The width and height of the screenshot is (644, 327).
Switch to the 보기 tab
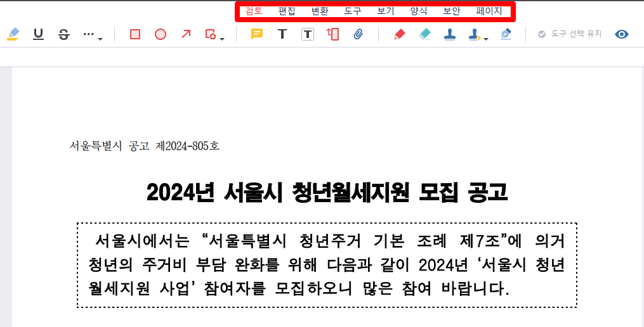coord(386,11)
